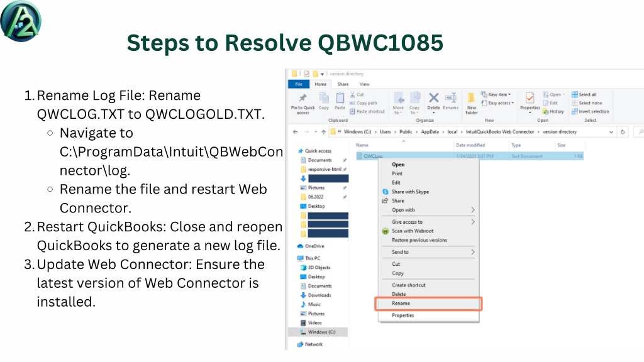The image size is (644, 362).
Task: Open the recent locations dropdown beside Forward
Action: pos(316,132)
